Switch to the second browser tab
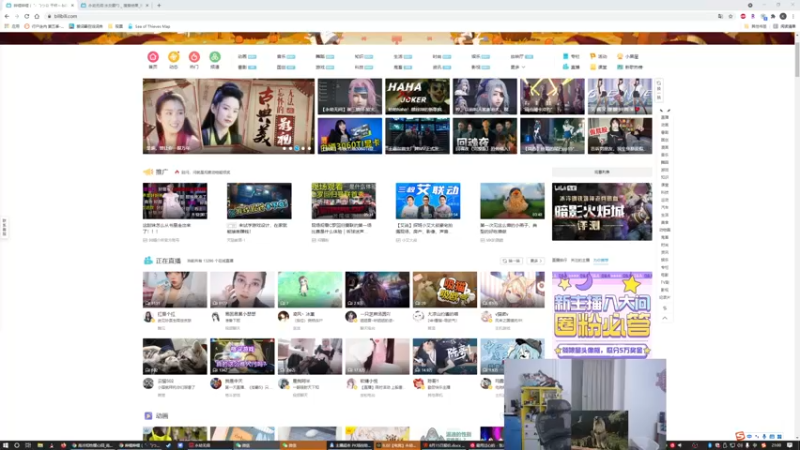The height and width of the screenshot is (450, 800). tap(115, 5)
